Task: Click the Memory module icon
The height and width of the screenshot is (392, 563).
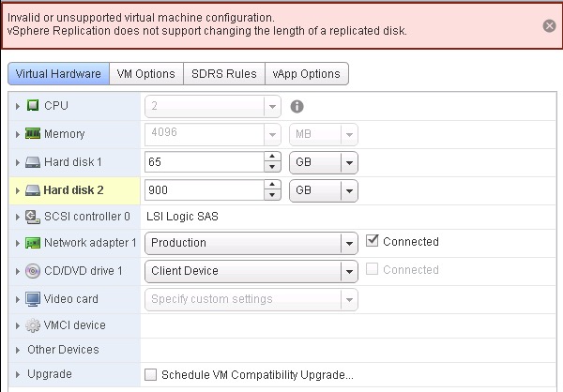Action: point(33,134)
